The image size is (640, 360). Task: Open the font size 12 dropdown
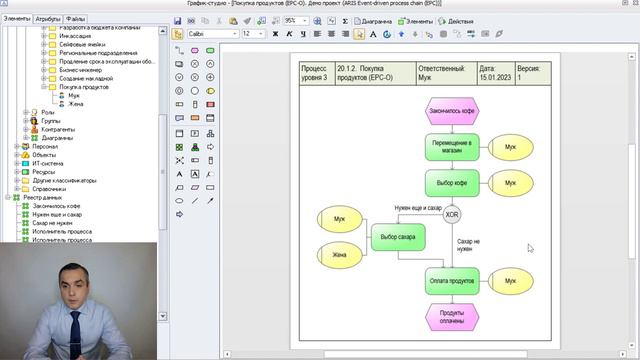[261, 34]
